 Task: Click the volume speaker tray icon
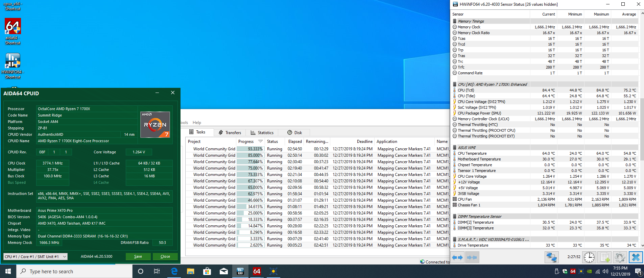[605, 271]
